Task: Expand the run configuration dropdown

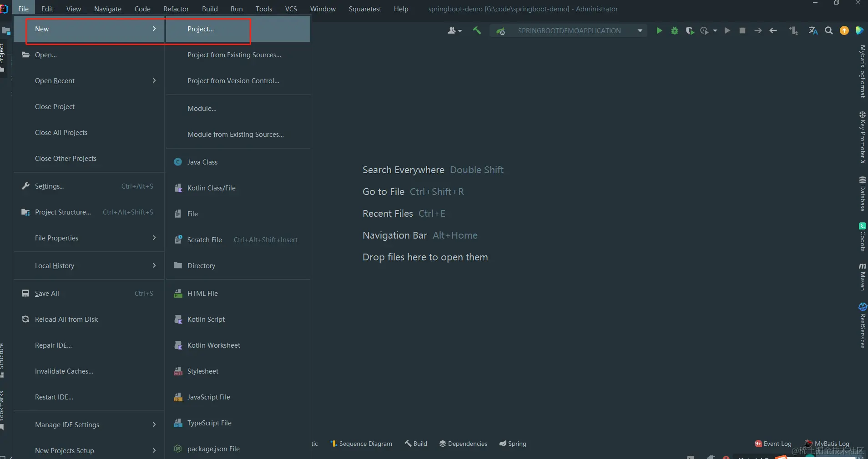Action: coord(640,30)
